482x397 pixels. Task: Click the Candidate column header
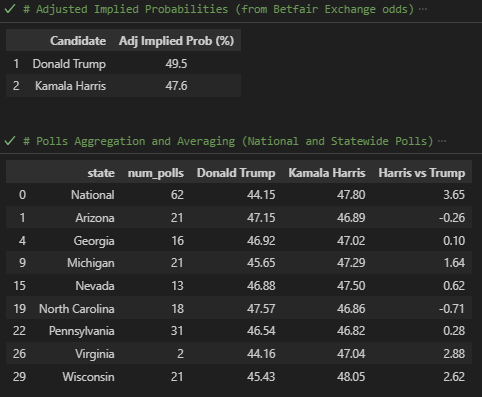[x=78, y=41]
